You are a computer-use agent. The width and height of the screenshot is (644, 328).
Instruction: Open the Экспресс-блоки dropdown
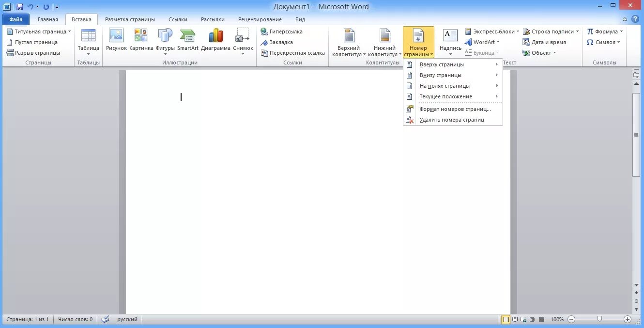pyautogui.click(x=492, y=31)
